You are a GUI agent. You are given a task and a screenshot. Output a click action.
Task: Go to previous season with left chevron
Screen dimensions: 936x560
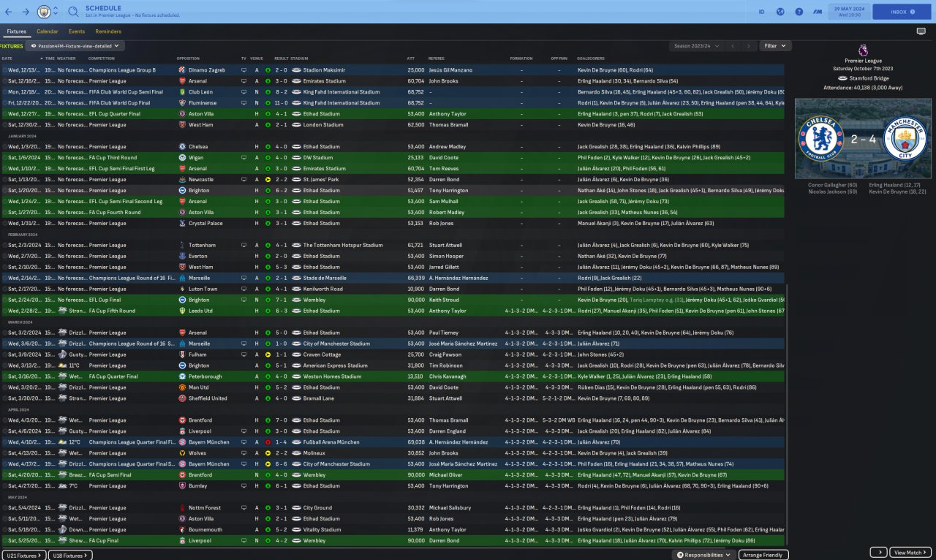[x=733, y=46]
